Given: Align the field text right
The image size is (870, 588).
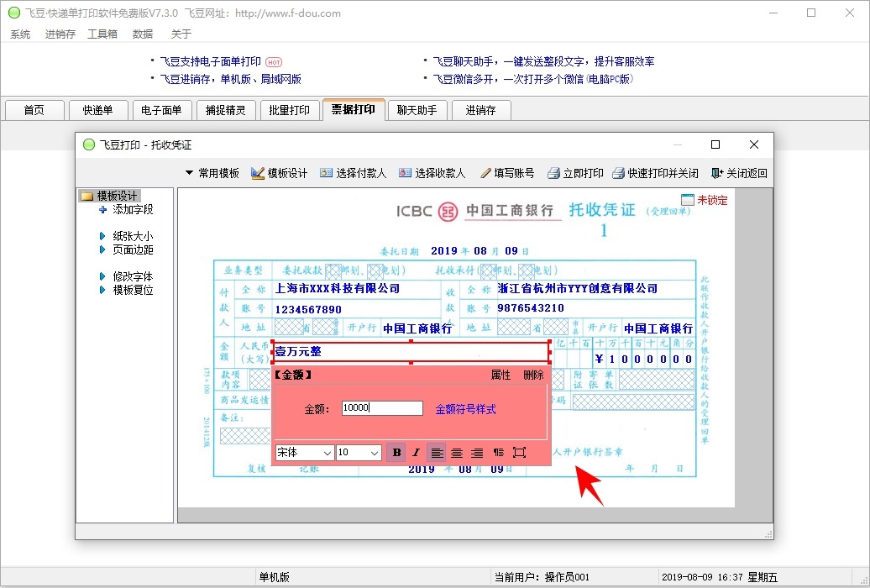Looking at the screenshot, I should [477, 453].
